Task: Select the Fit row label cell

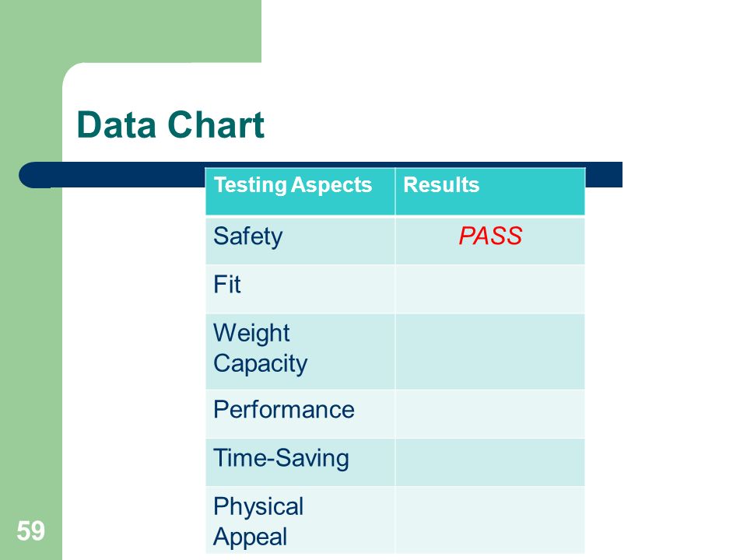Action: coord(300,289)
